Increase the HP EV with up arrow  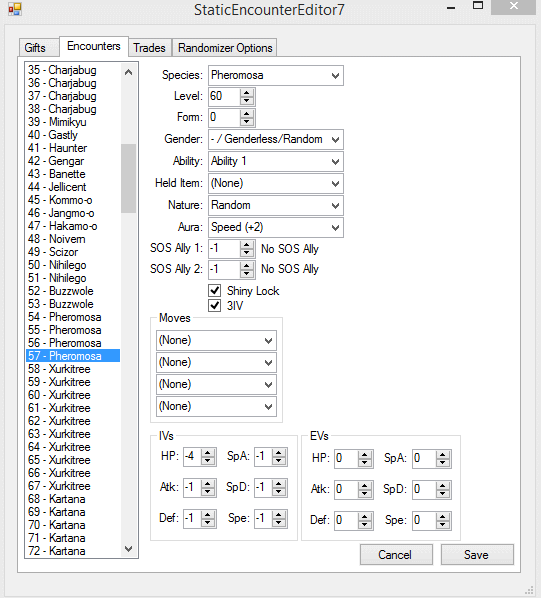click(x=365, y=455)
